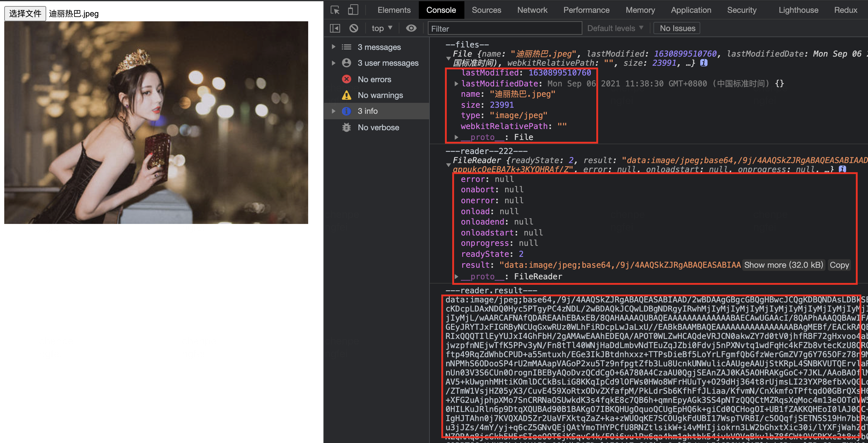Expand the lastModifiedDate property
Viewport: 868px width, 443px height.
(x=456, y=83)
